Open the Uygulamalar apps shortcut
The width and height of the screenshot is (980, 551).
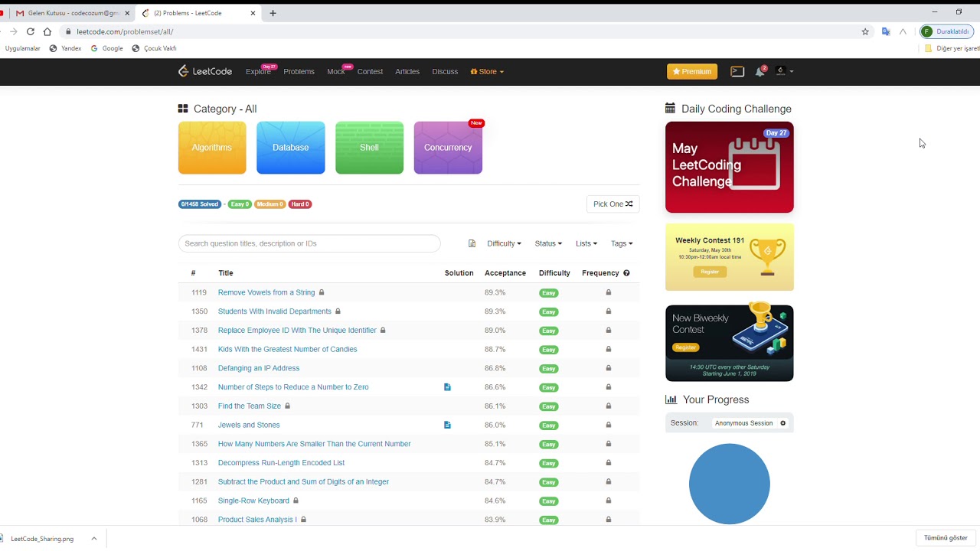22,48
